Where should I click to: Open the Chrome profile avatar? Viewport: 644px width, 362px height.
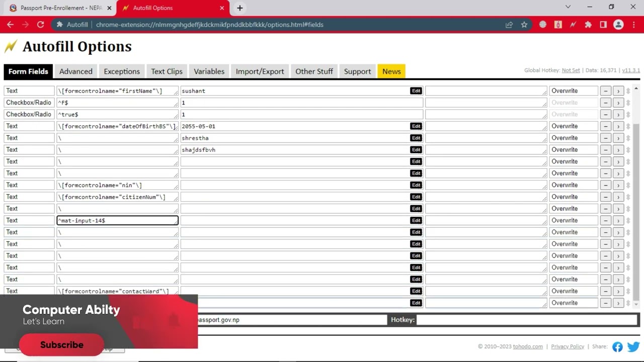[619, 25]
